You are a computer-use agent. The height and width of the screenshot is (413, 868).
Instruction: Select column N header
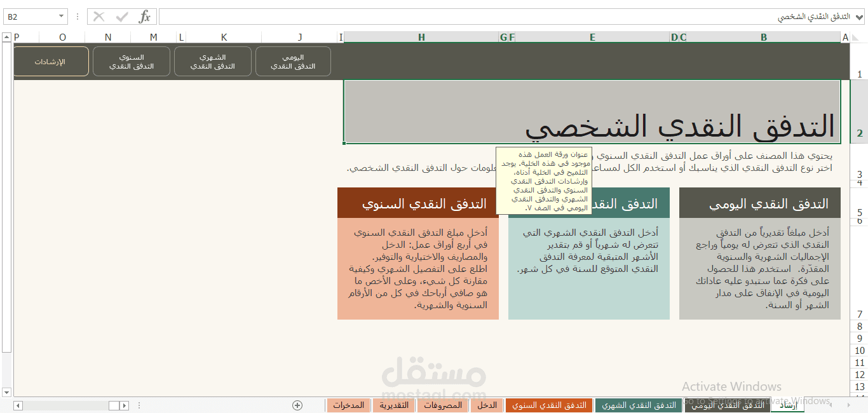point(108,37)
